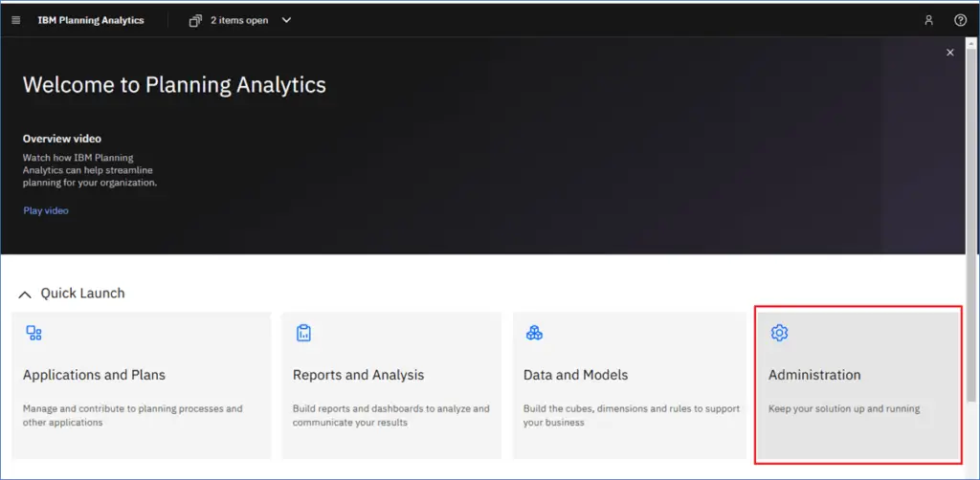Open the Reports and Analysis card title
980x480 pixels.
pyautogui.click(x=358, y=375)
